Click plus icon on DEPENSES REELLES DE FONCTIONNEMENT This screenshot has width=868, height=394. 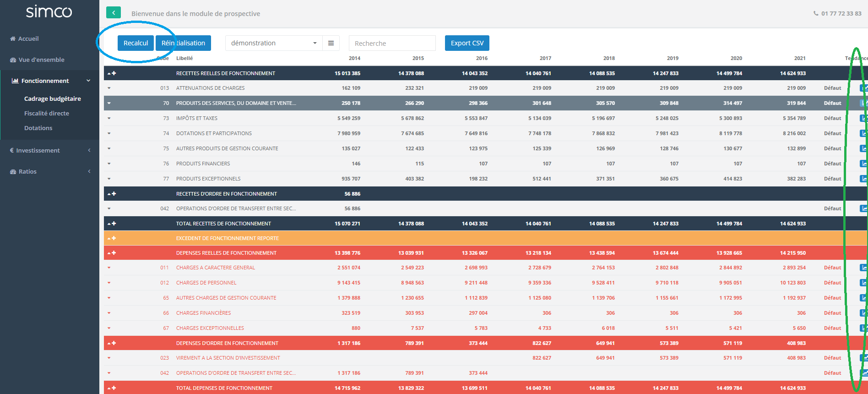[114, 253]
